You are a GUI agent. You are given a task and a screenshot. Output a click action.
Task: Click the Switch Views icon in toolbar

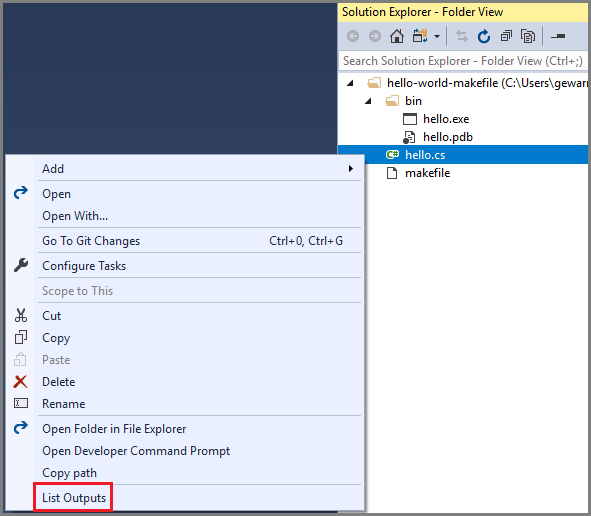[x=420, y=36]
